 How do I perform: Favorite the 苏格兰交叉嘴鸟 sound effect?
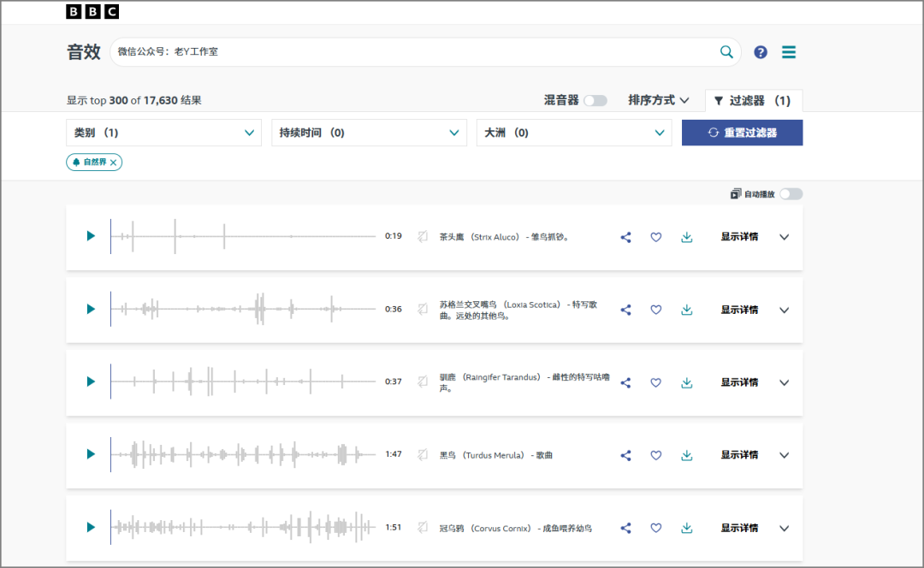(x=656, y=310)
